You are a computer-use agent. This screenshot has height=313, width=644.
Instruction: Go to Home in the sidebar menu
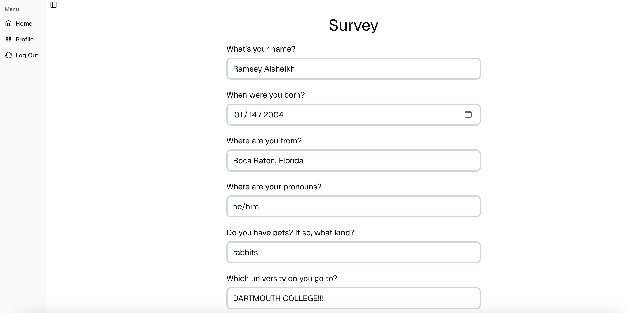point(24,23)
